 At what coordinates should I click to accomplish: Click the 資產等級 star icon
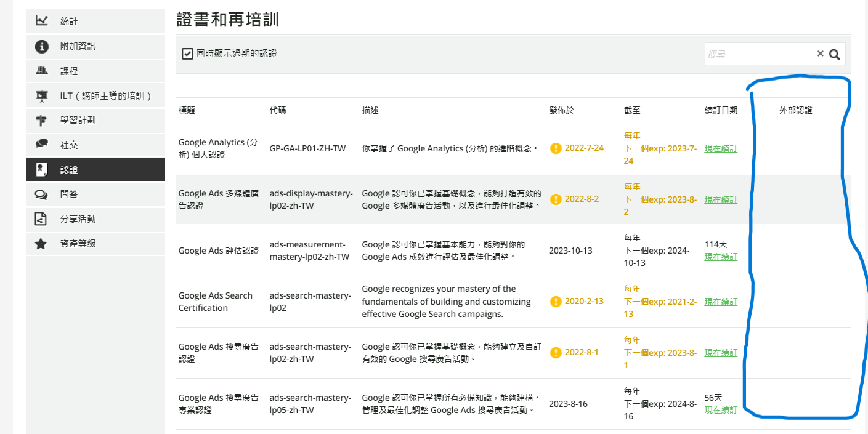click(42, 243)
